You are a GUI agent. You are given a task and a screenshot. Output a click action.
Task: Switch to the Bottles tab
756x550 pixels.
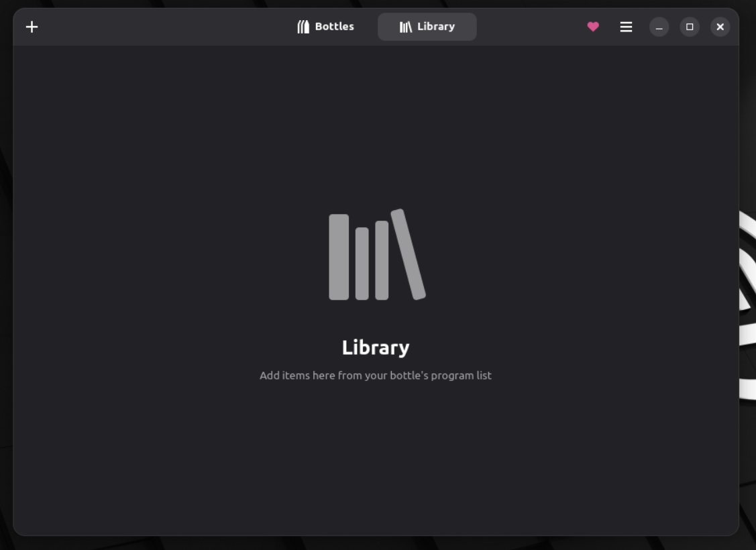[326, 27]
